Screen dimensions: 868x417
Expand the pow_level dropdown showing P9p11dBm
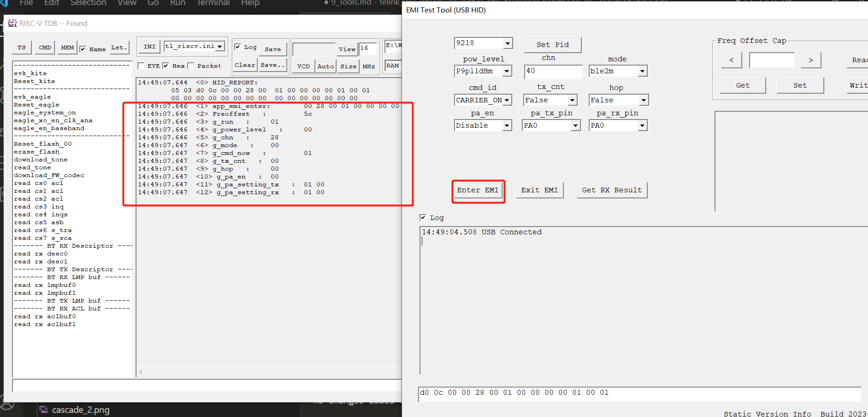tap(507, 71)
